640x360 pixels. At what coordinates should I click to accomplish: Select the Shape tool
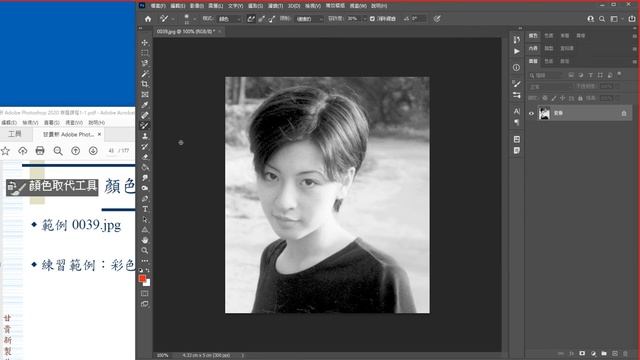pyautogui.click(x=145, y=230)
